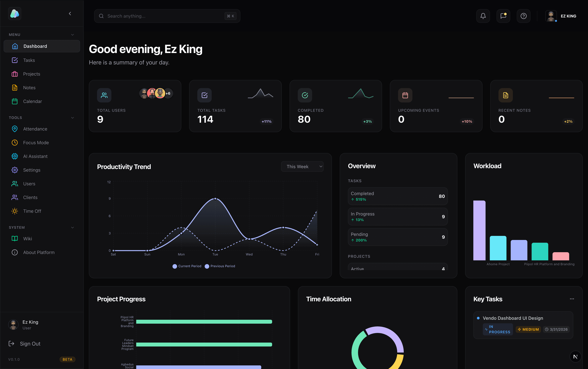Open Key Tasks more options ellipsis
This screenshot has width=588, height=369.
pyautogui.click(x=572, y=299)
